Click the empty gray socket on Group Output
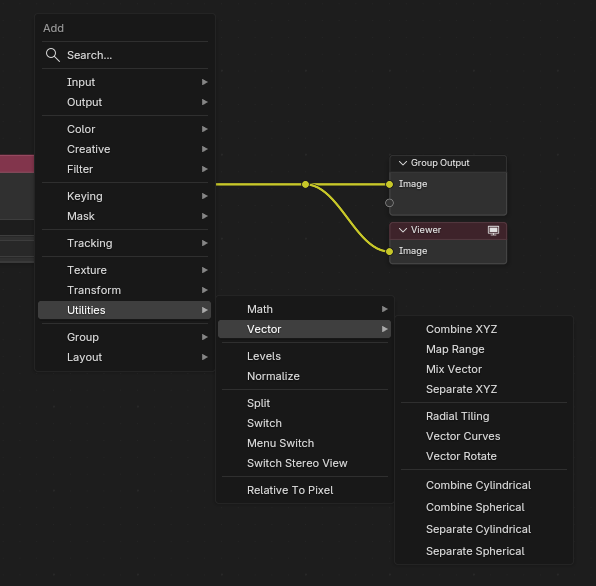The height and width of the screenshot is (586, 596). coord(389,203)
